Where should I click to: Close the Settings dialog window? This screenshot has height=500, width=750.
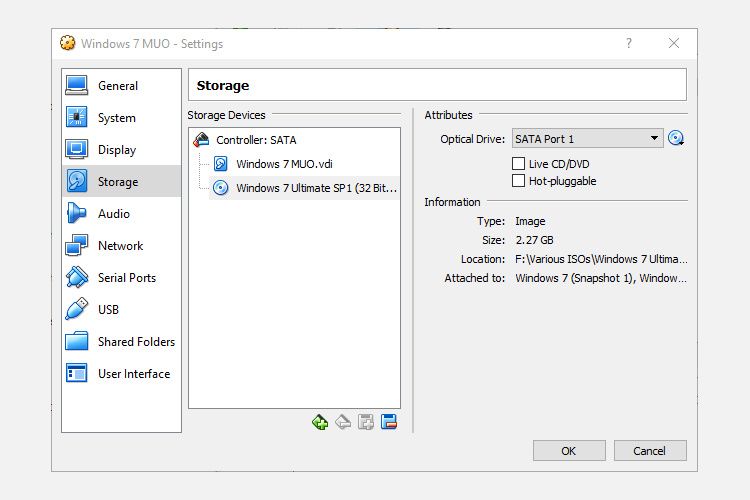tap(674, 44)
